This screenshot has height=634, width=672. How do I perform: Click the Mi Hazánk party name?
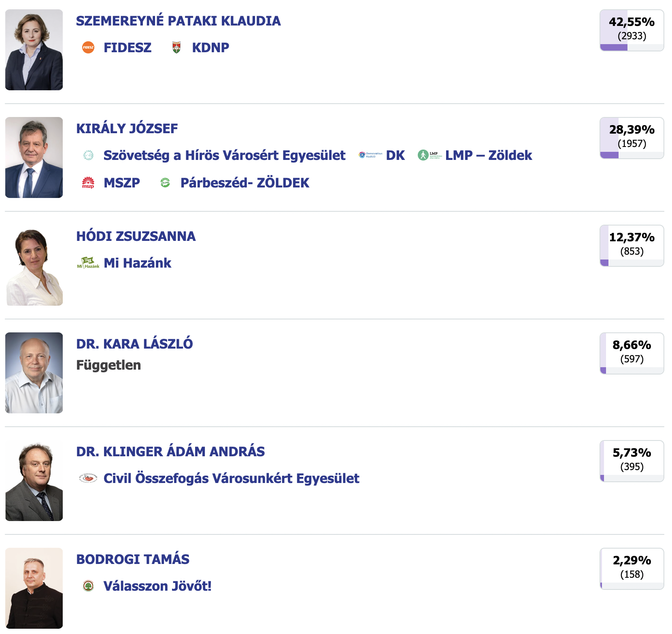(137, 263)
